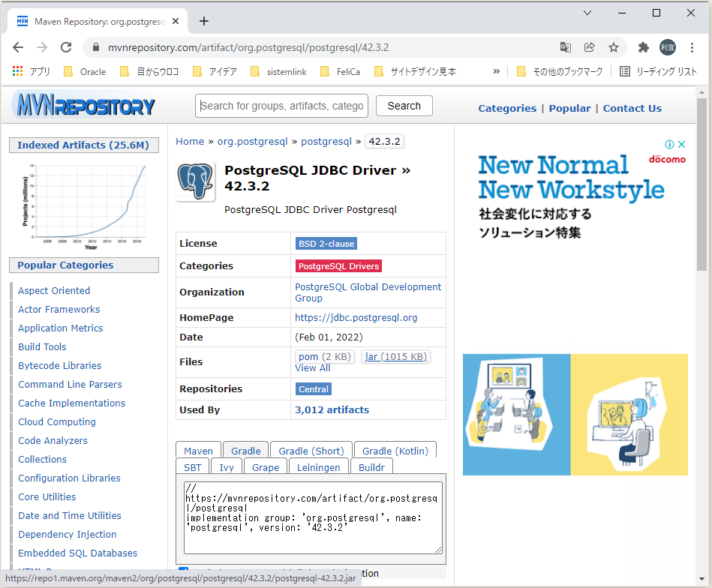Open the Chrome three-dot menu
The image size is (712, 588).
point(692,46)
